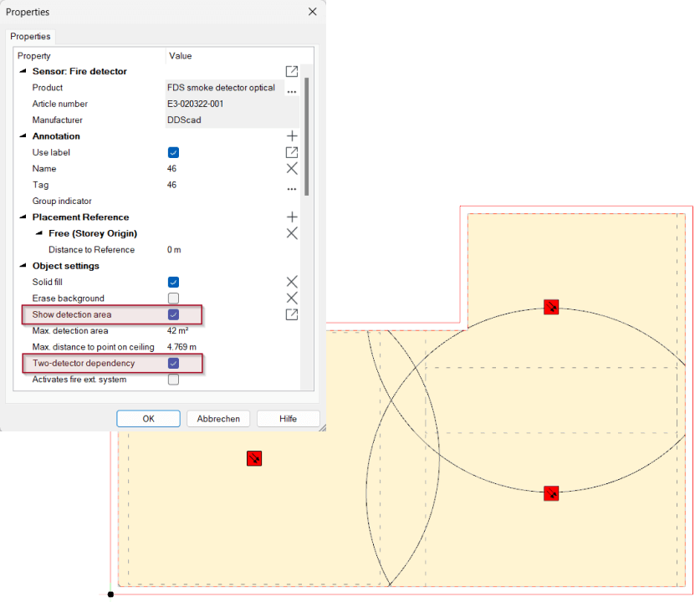
Task: Click the ellipsis icon in the Tag row
Action: click(291, 186)
